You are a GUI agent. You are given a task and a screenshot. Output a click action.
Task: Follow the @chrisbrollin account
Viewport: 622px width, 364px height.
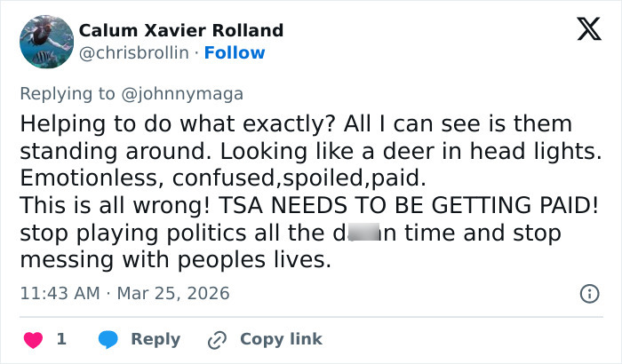pos(235,52)
